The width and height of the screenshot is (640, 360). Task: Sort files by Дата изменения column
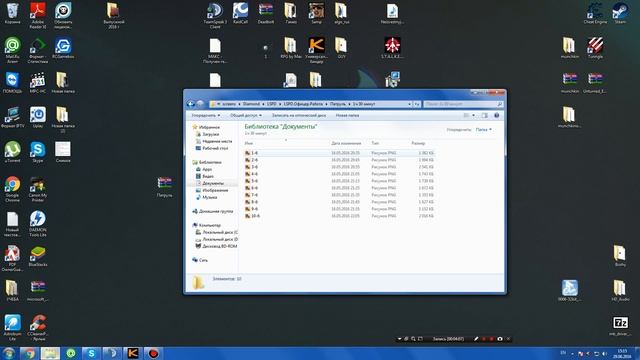[x=346, y=143]
